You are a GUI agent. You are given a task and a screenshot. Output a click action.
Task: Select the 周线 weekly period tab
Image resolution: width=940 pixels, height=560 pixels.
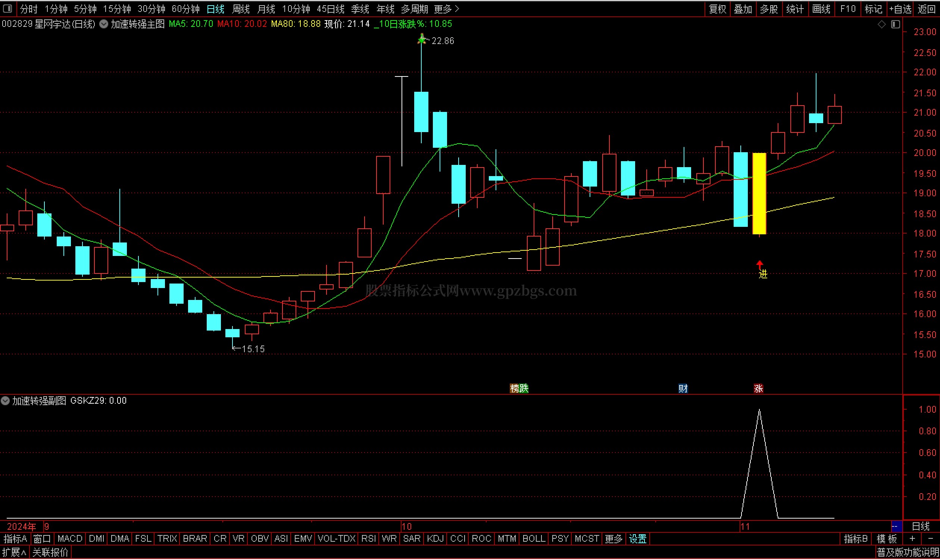pyautogui.click(x=241, y=9)
